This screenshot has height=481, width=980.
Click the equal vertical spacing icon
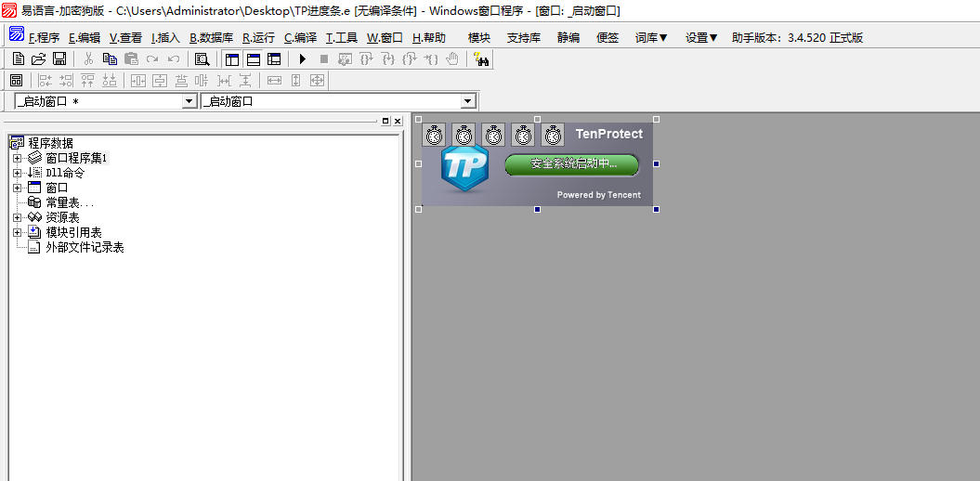245,80
